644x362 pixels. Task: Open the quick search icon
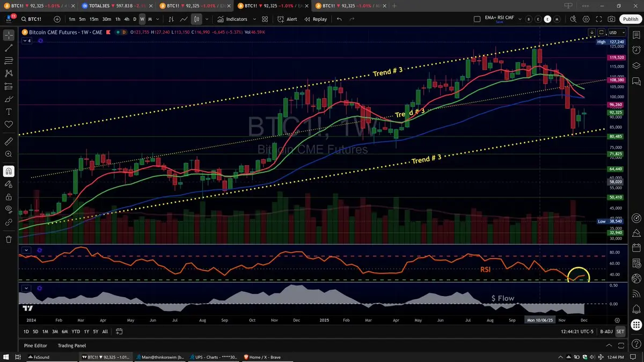point(574,19)
